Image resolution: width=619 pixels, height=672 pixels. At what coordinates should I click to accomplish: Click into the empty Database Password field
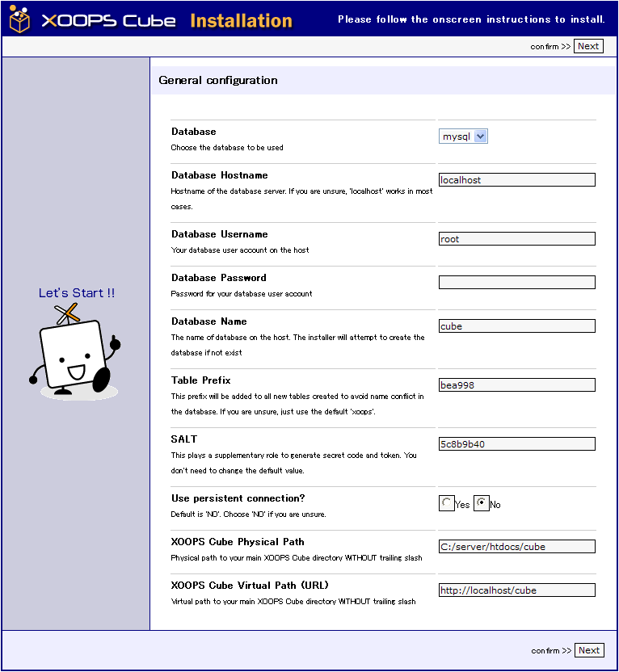point(516,283)
